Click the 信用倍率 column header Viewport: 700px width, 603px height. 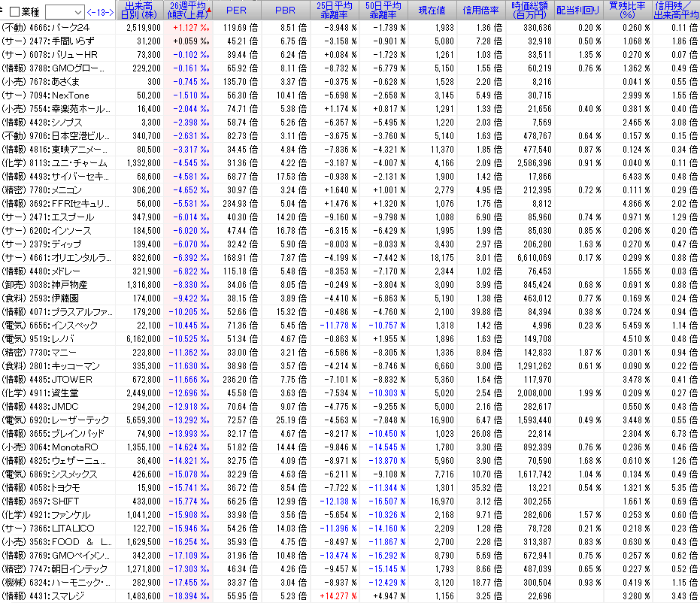[x=480, y=11]
